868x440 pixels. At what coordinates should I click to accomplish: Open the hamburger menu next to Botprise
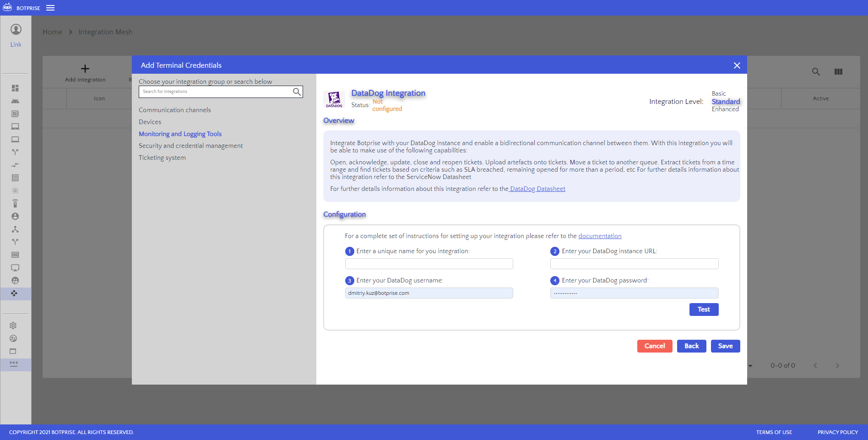(x=50, y=8)
